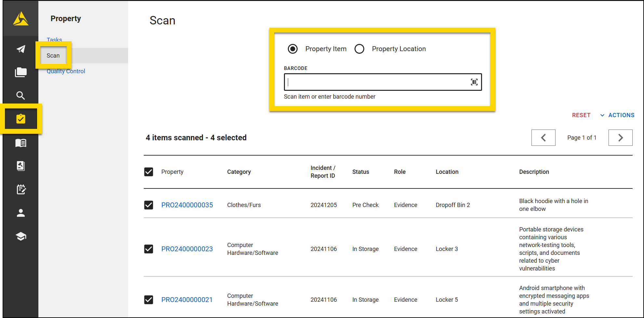Open Quality Control in Property menu
The image size is (644, 318).
click(66, 71)
